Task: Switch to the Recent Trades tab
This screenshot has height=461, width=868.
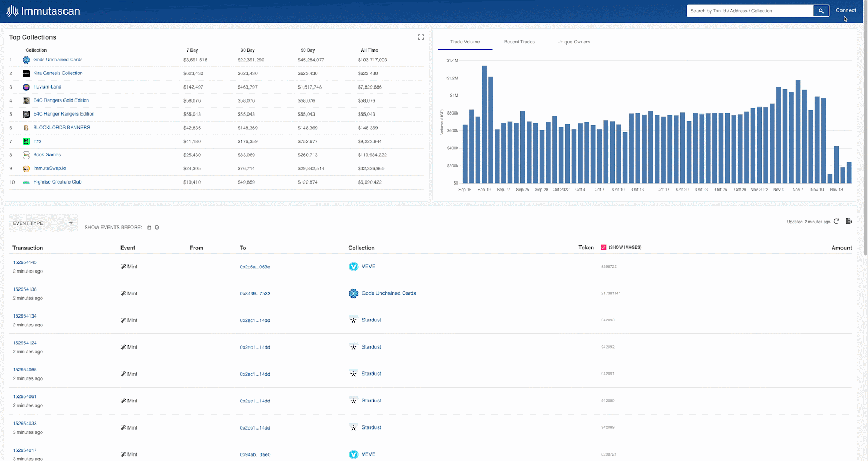Action: tap(519, 42)
